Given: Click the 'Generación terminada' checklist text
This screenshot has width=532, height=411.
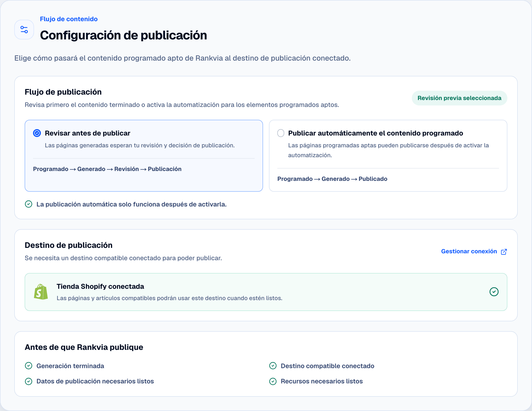Looking at the screenshot, I should coord(70,366).
